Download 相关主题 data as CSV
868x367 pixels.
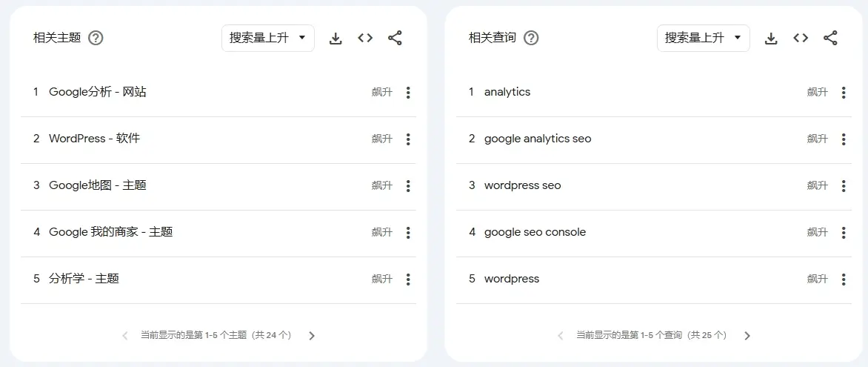point(335,39)
